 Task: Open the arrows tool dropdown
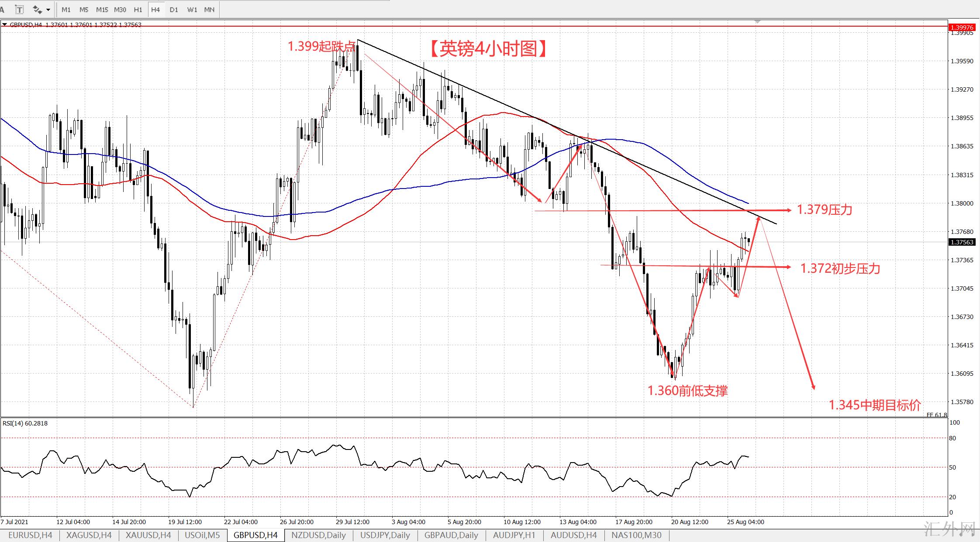point(48,10)
